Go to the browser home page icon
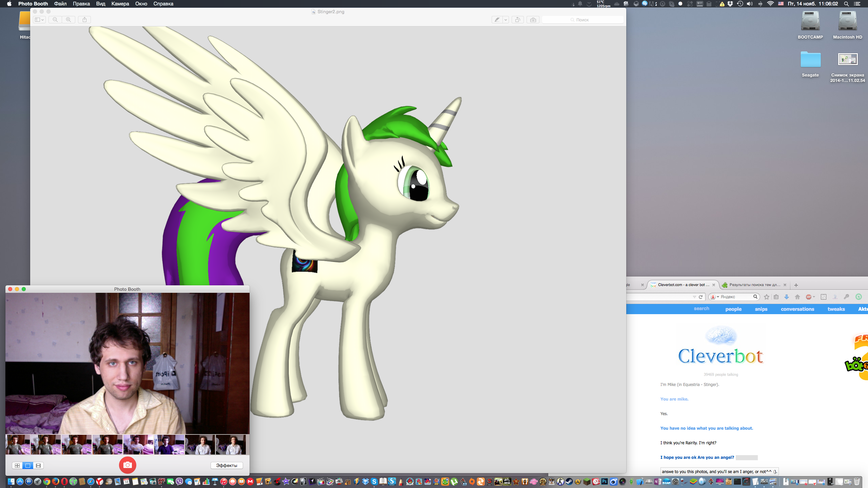 pos(797,297)
